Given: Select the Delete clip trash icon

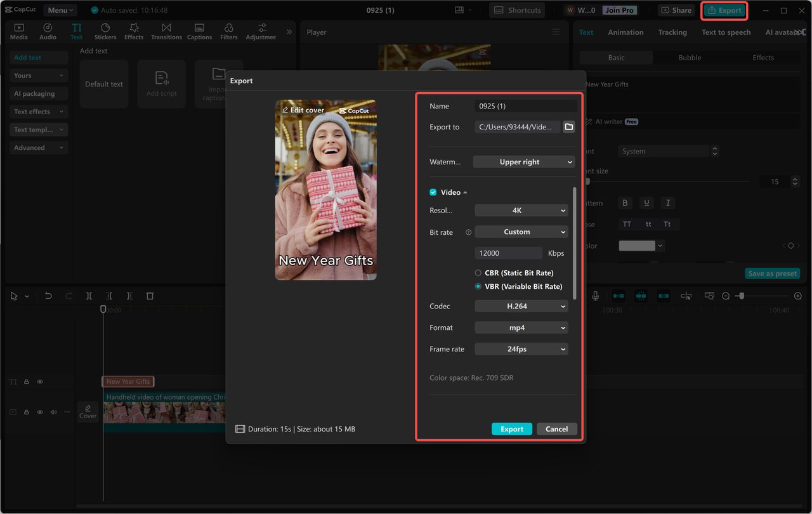Looking at the screenshot, I should click(x=150, y=296).
